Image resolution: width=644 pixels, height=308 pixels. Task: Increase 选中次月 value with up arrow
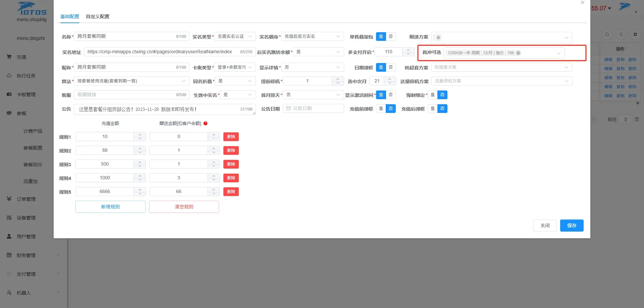[390, 79]
